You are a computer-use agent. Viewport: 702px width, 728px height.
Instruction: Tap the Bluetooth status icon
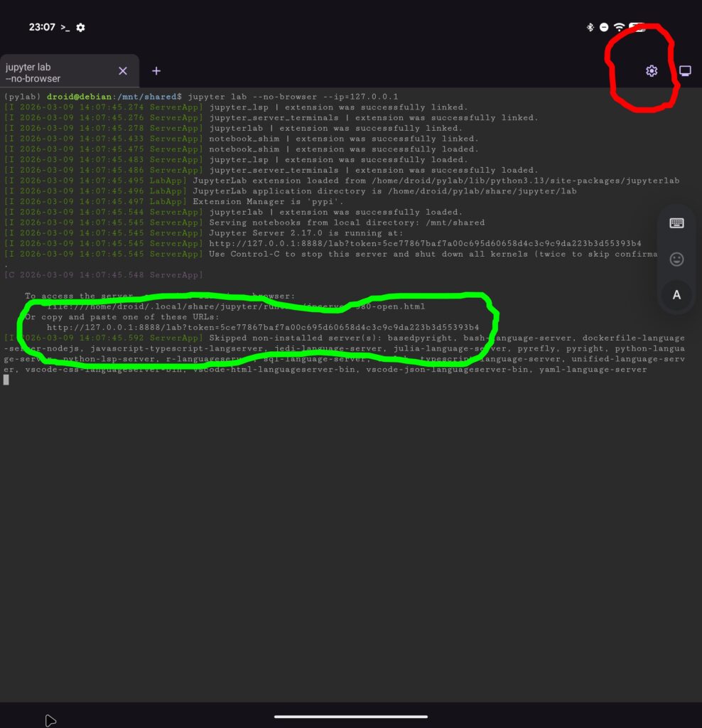click(590, 27)
